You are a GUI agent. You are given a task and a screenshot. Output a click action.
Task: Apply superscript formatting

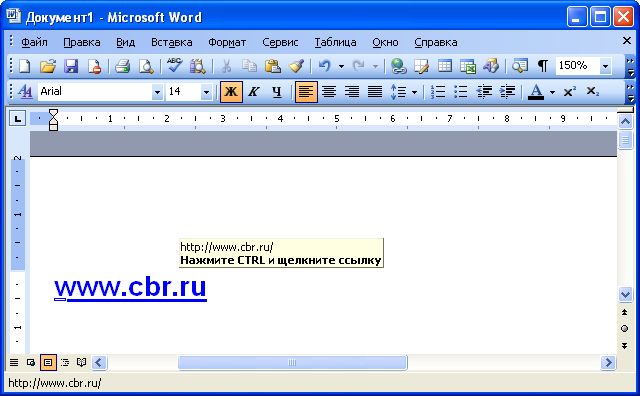[x=569, y=91]
